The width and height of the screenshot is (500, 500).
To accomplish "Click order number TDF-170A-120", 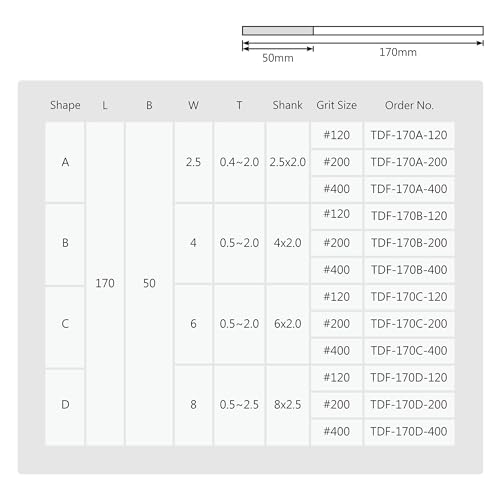I will tap(409, 135).
